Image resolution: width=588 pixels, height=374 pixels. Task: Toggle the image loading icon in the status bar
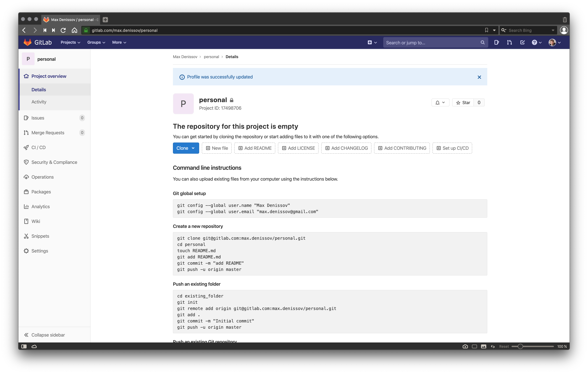pos(483,346)
